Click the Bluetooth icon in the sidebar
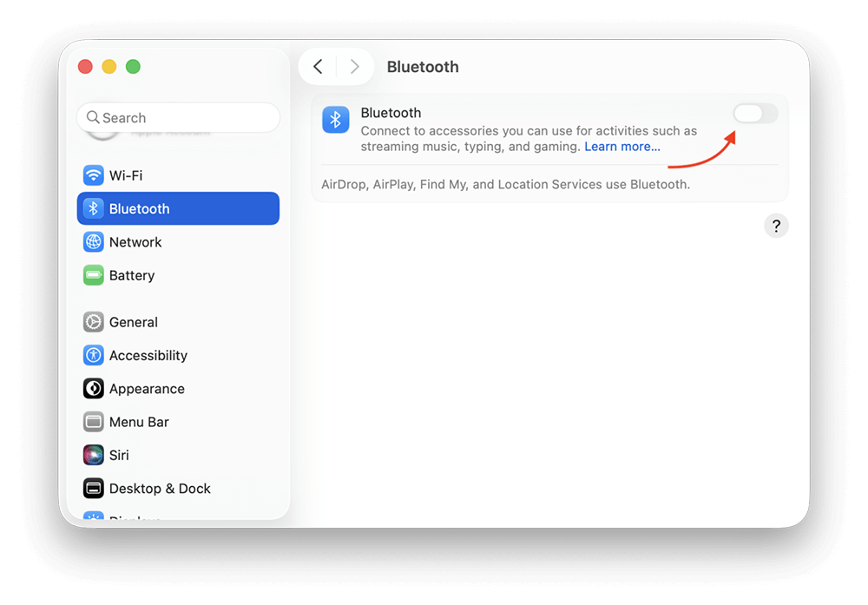 pos(93,208)
